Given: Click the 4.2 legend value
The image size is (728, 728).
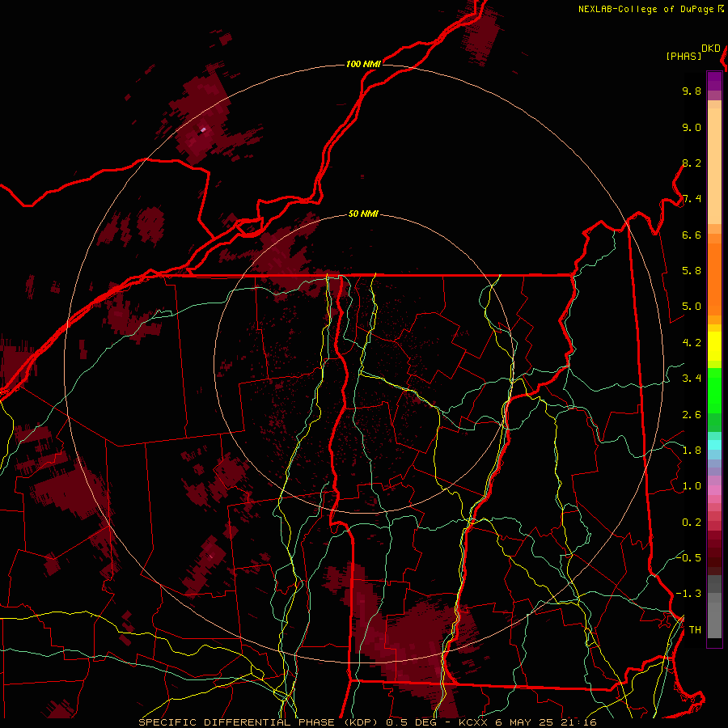Looking at the screenshot, I should [x=692, y=343].
